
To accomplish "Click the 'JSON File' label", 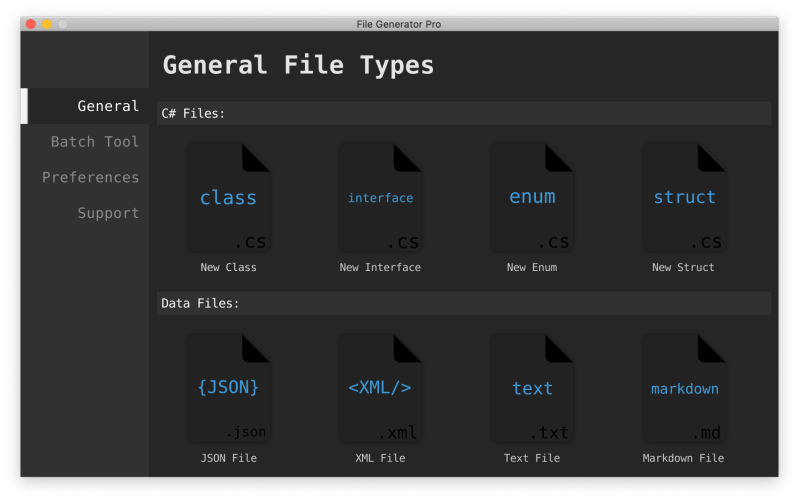I will [x=228, y=458].
